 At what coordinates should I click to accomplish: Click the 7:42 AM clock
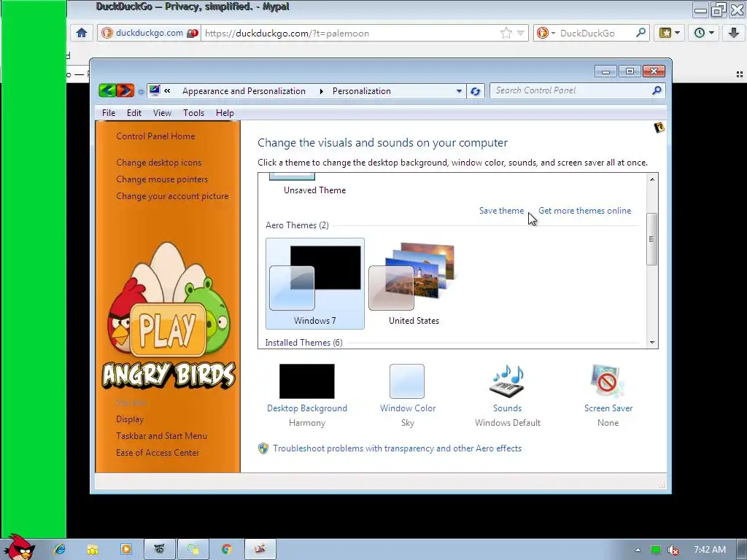point(709,550)
